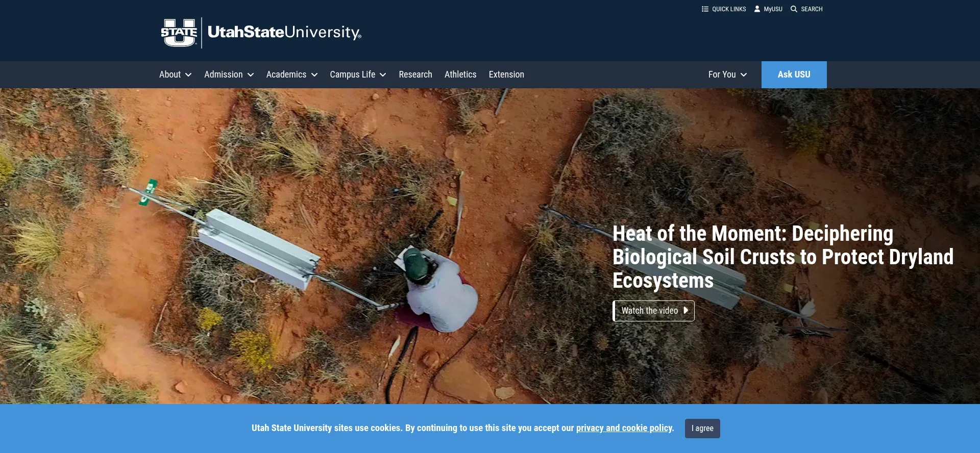Viewport: 980px width, 453px height.
Task: Click the Ask USU button
Action: click(794, 74)
